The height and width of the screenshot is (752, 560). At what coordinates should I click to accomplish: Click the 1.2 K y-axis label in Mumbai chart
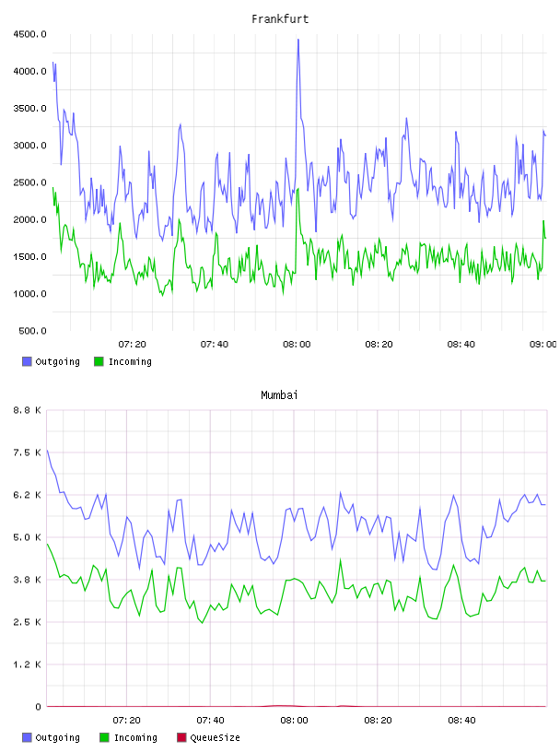tap(28, 664)
